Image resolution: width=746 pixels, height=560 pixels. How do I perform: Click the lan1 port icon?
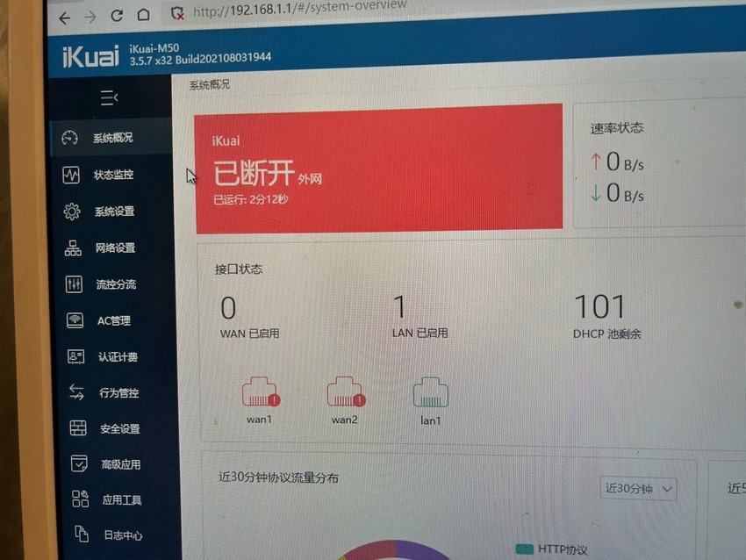431,392
